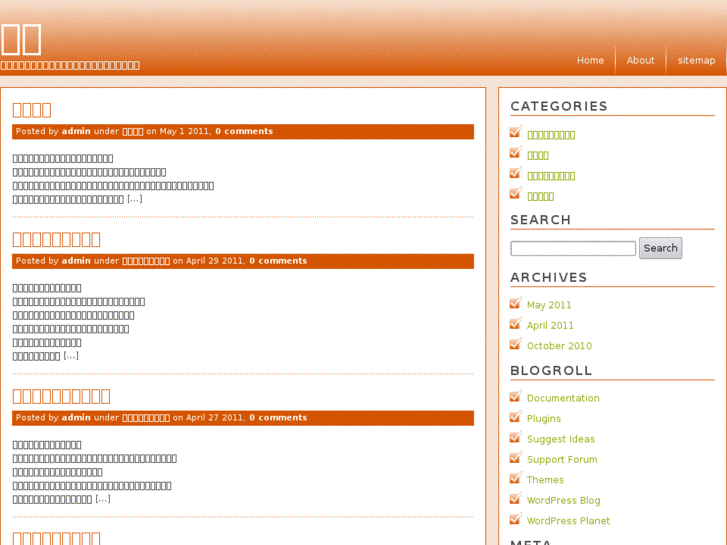Viewport: 727px width, 545px height.
Task: Click admin author on April 29 2011 post
Action: coord(76,261)
